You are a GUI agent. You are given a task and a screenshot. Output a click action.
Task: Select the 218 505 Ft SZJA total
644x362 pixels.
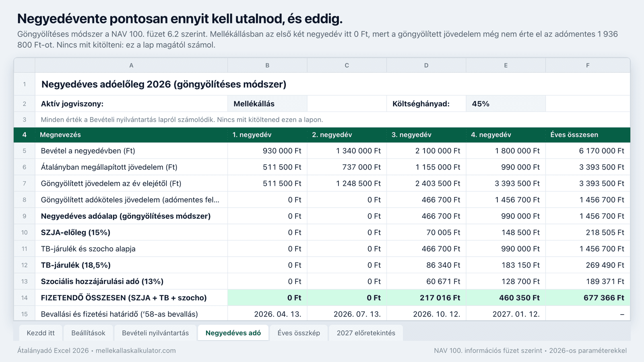588,232
